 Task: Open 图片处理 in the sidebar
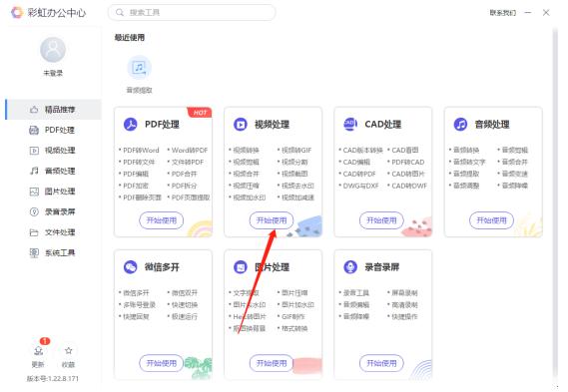pyautogui.click(x=54, y=192)
